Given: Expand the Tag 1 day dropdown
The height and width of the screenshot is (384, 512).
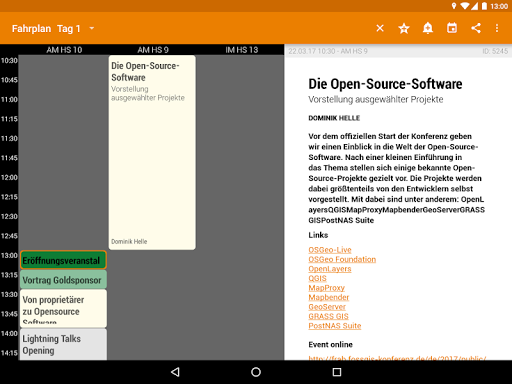Looking at the screenshot, I should (76, 29).
